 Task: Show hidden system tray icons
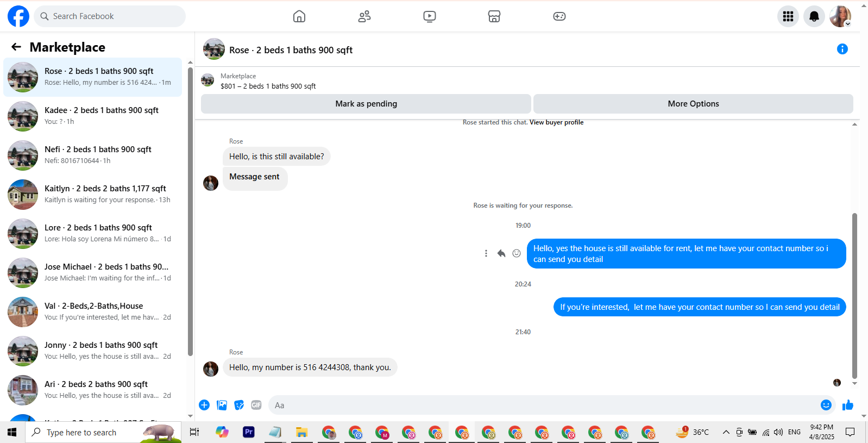[726, 432]
